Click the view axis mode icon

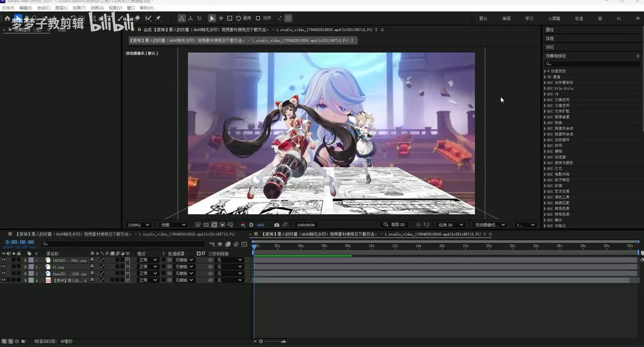click(x=200, y=18)
